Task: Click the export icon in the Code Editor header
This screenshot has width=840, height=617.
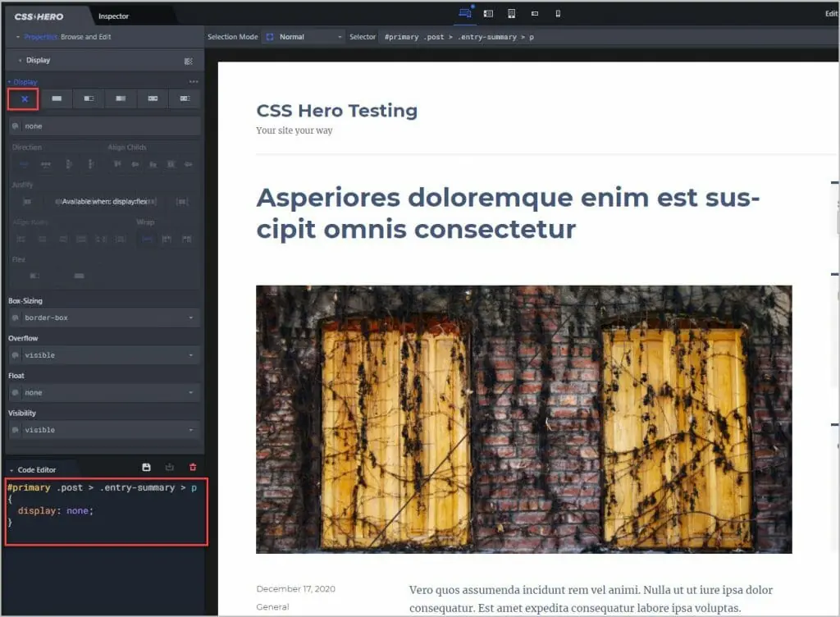Action: [x=170, y=468]
